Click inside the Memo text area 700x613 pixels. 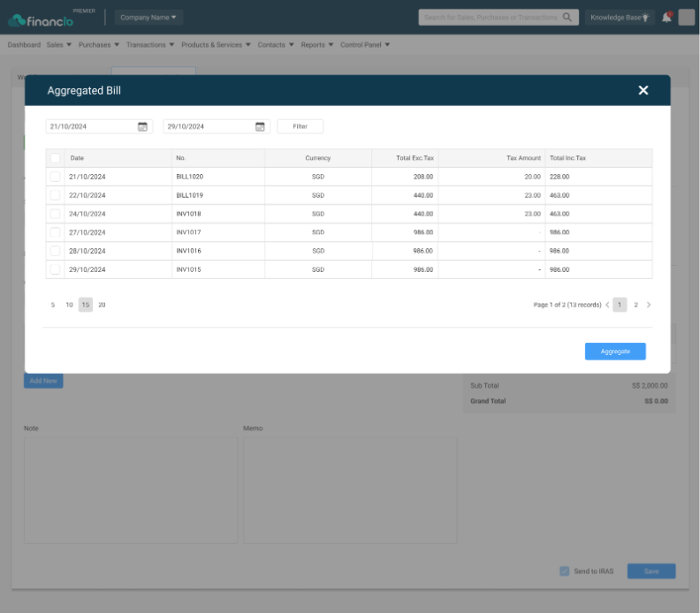click(350, 490)
